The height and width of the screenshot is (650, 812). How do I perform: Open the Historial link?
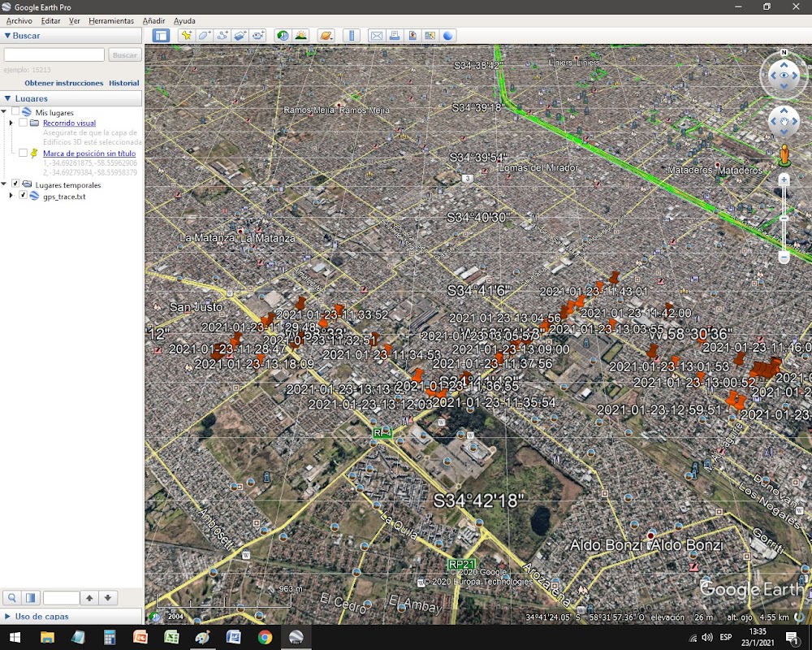(x=123, y=83)
